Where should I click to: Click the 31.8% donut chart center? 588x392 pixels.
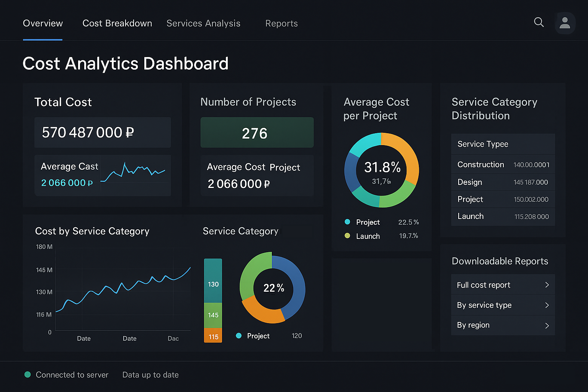pyautogui.click(x=382, y=170)
